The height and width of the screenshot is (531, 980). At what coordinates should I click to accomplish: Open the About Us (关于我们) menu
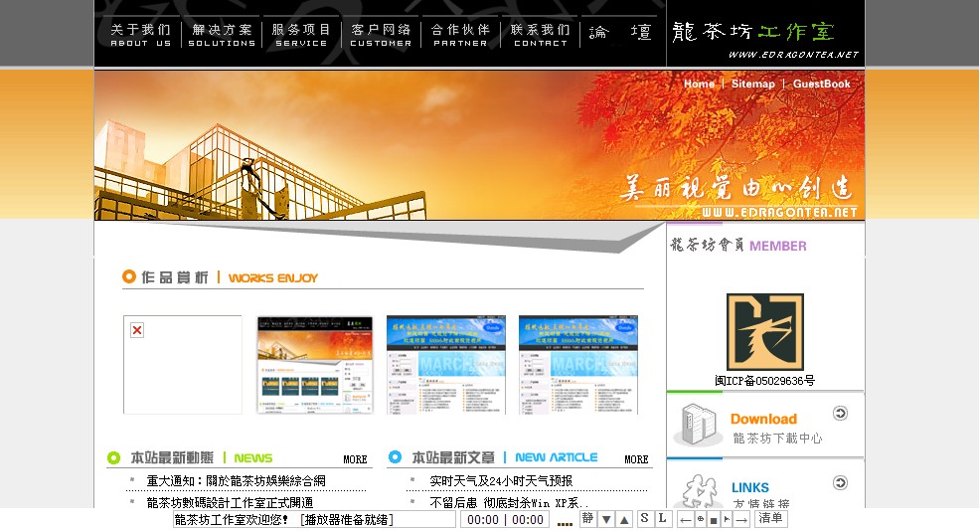(140, 35)
